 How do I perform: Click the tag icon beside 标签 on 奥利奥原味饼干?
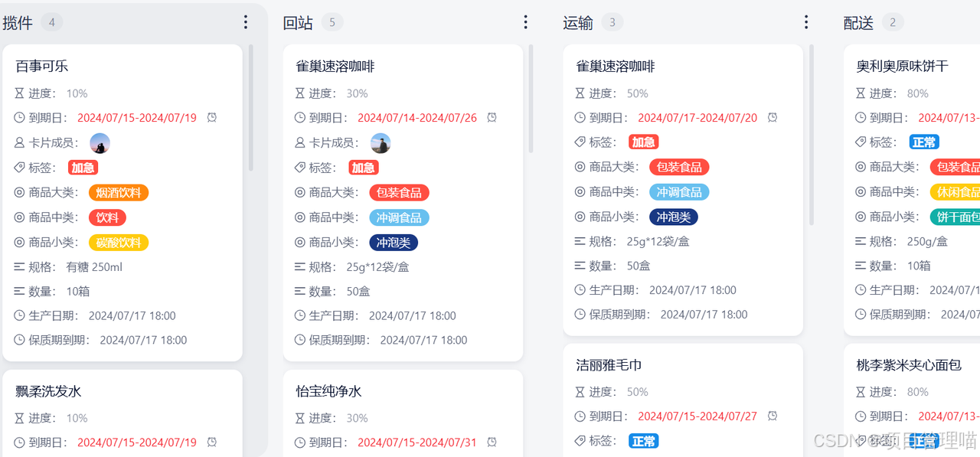[x=861, y=142]
